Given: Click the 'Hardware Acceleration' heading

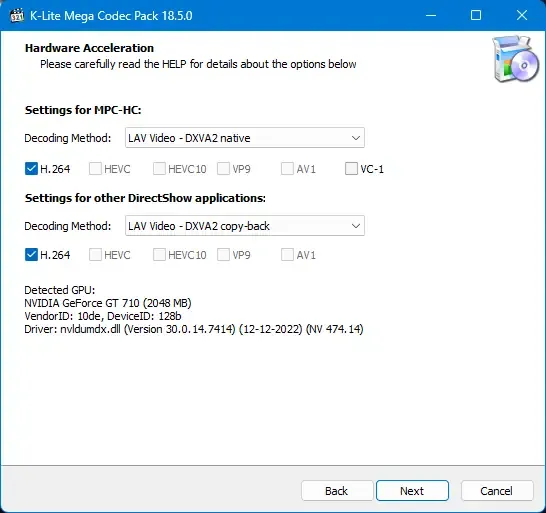Looking at the screenshot, I should (x=89, y=48).
